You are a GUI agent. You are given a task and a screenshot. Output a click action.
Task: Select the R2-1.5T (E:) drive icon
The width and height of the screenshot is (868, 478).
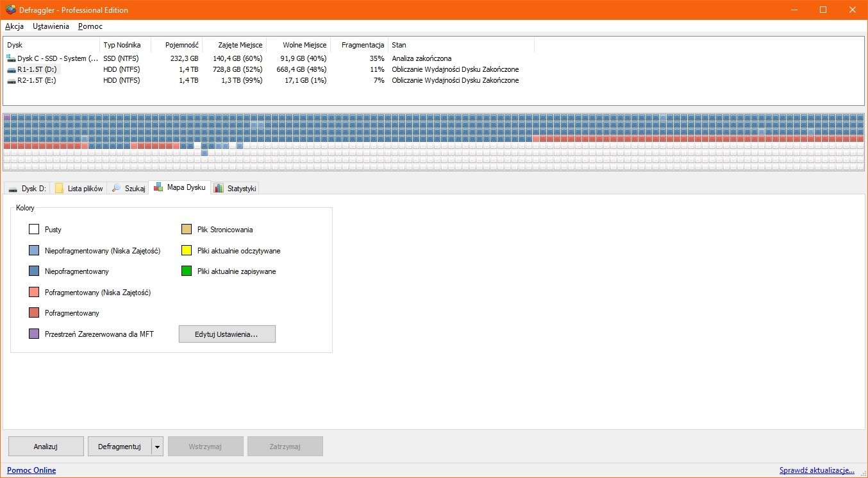click(12, 81)
